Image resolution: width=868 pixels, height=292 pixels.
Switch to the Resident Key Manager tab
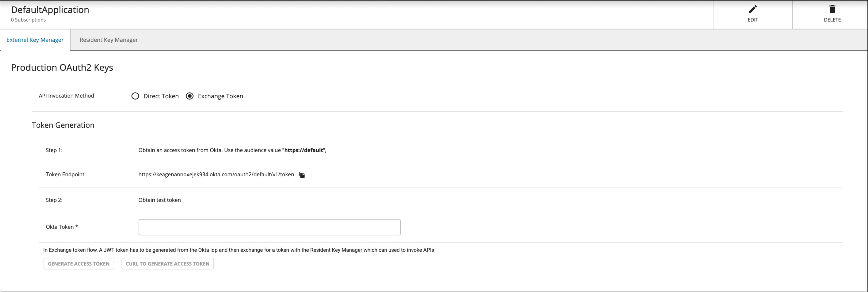point(108,40)
